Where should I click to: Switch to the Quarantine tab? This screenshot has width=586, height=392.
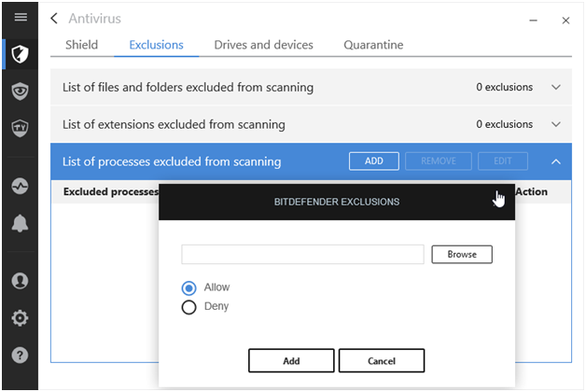[373, 45]
